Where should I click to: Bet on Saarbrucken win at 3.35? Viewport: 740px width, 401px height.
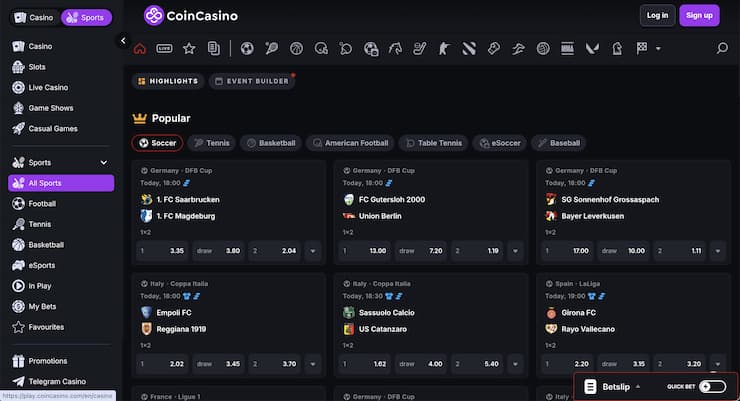coord(162,251)
